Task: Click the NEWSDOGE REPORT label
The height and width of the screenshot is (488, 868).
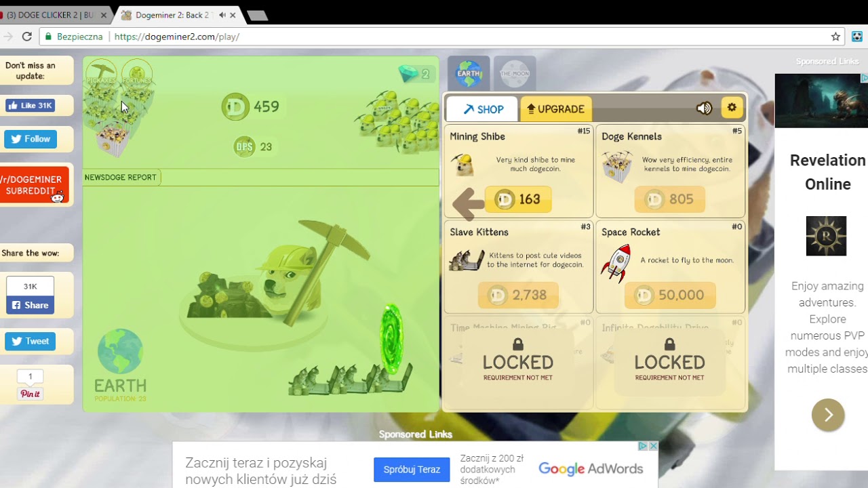Action: coord(120,178)
